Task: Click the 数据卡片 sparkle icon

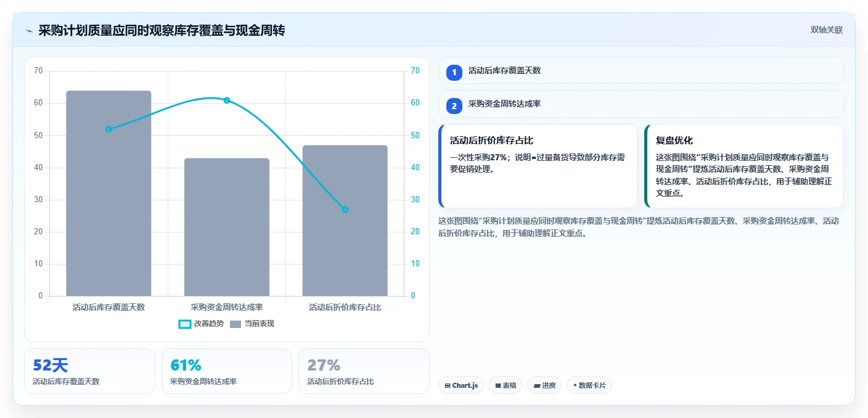Action: (575, 385)
